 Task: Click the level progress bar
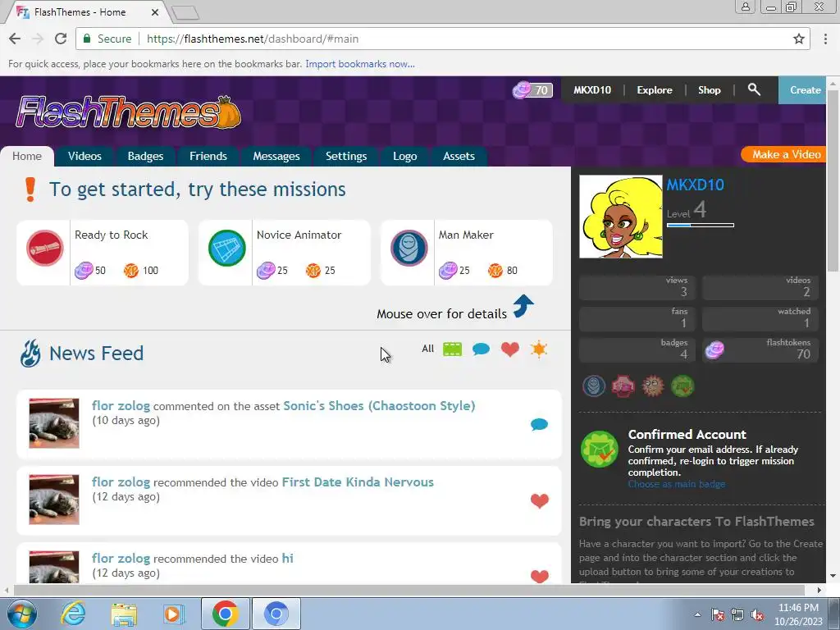[x=701, y=225]
